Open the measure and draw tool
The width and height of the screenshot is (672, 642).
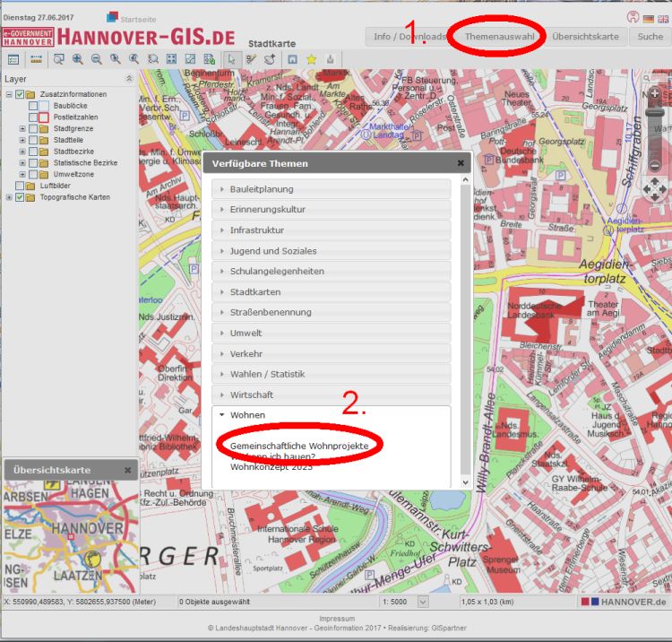click(251, 59)
